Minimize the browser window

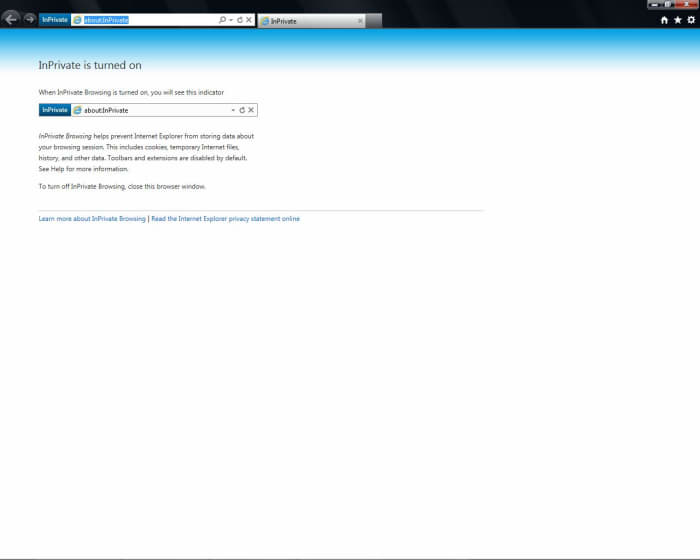click(x=654, y=4)
